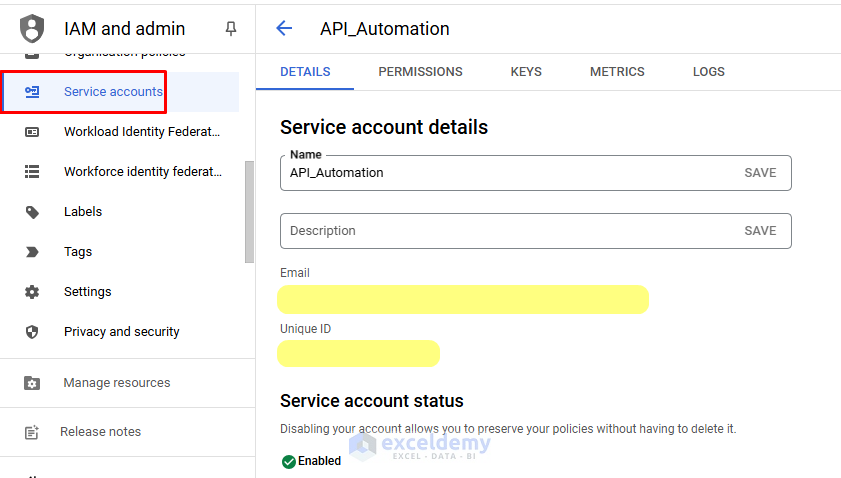This screenshot has width=841, height=478.
Task: Click the Workload Identity Federation icon
Action: point(32,132)
